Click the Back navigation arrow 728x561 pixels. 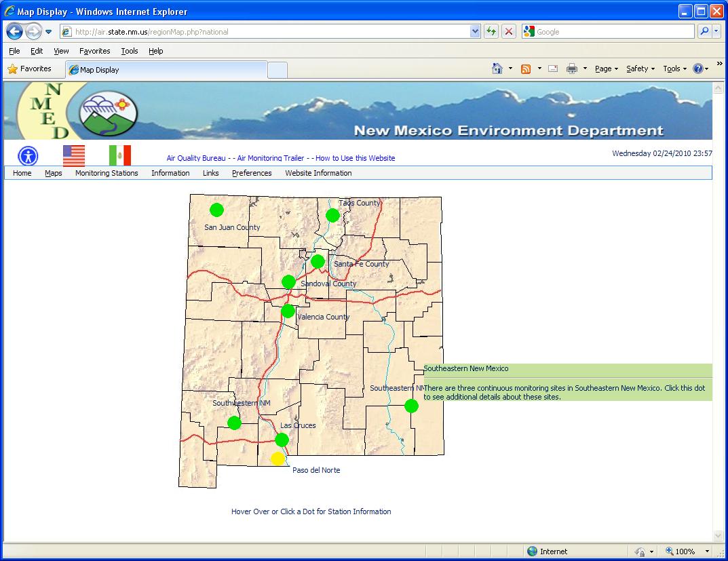pos(14,31)
